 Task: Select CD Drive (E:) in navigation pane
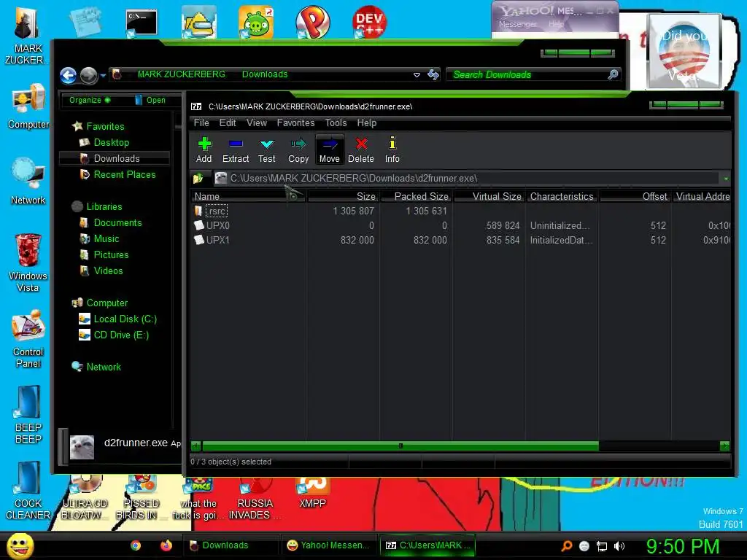click(x=121, y=335)
